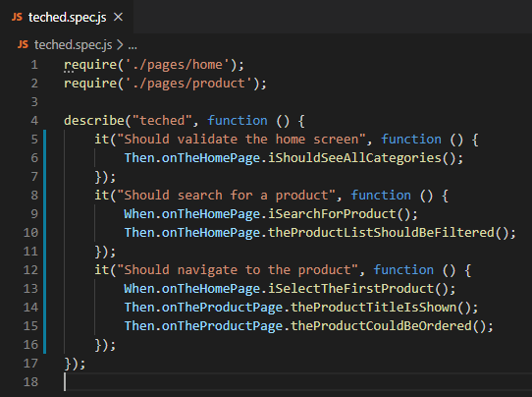The image size is (532, 397).
Task: Click line number 4 in the gutter
Action: tap(34, 121)
